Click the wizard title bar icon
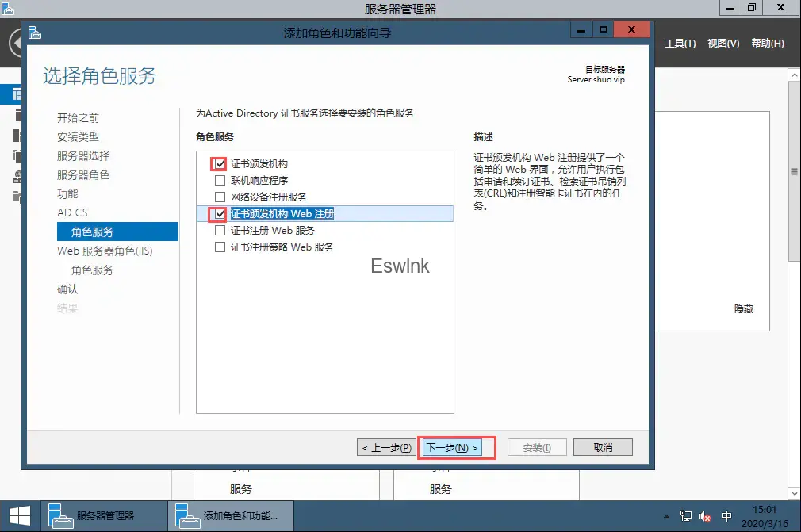This screenshot has width=801, height=532. click(x=34, y=33)
